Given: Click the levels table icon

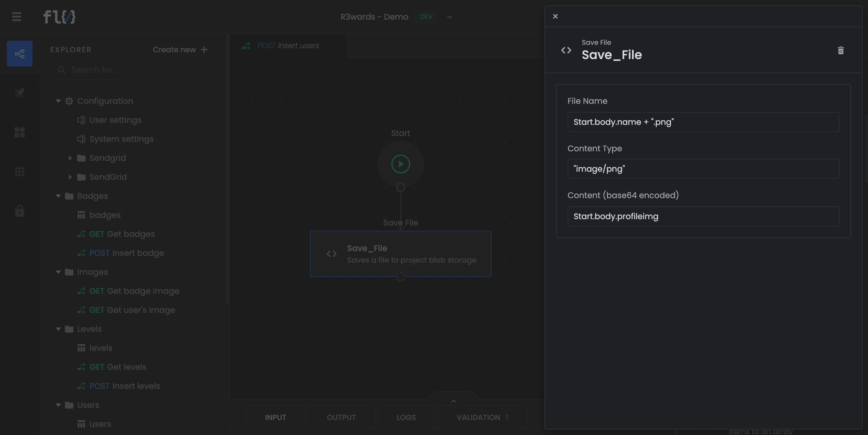Looking at the screenshot, I should pos(81,348).
